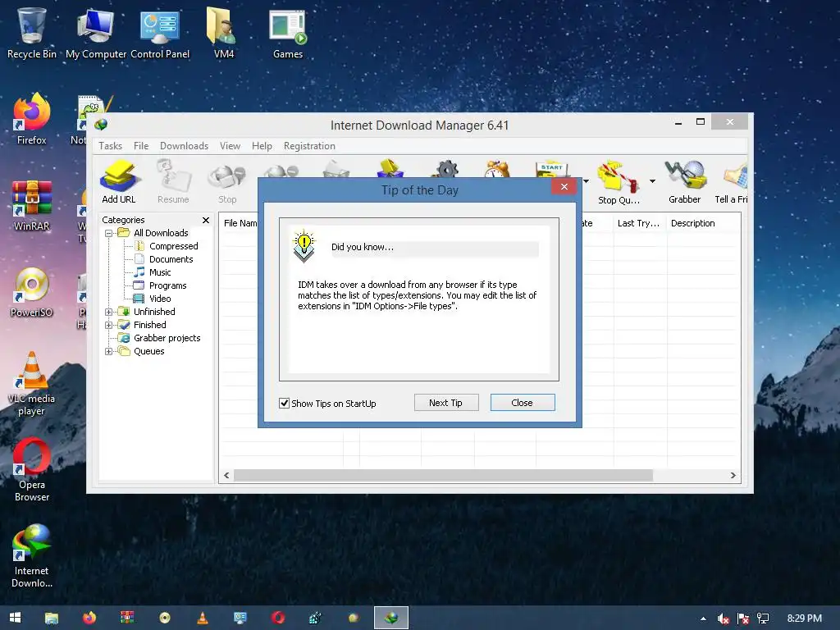This screenshot has height=630, width=840.
Task: Show hidden tray icons arrow
Action: point(703,619)
